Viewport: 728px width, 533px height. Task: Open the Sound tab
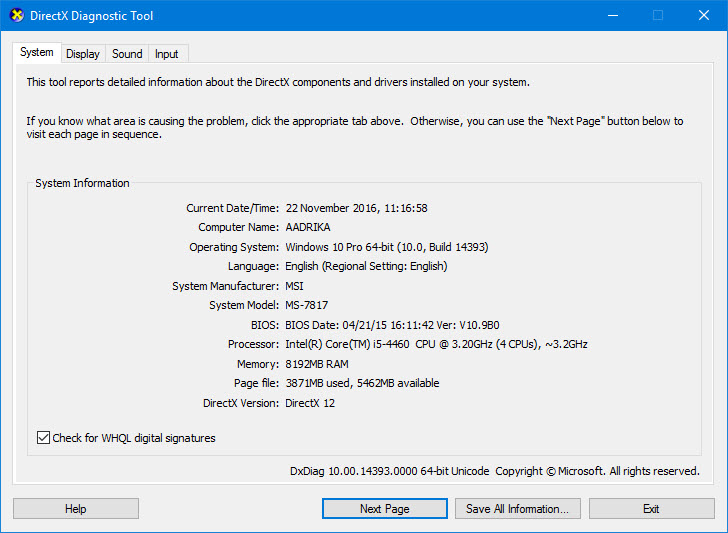coord(127,54)
